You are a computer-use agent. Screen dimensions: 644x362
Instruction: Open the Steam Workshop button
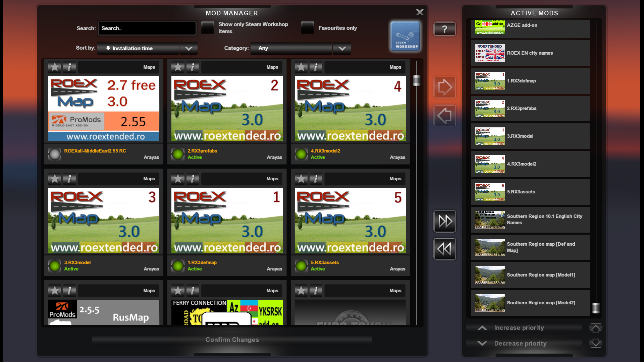click(x=405, y=37)
